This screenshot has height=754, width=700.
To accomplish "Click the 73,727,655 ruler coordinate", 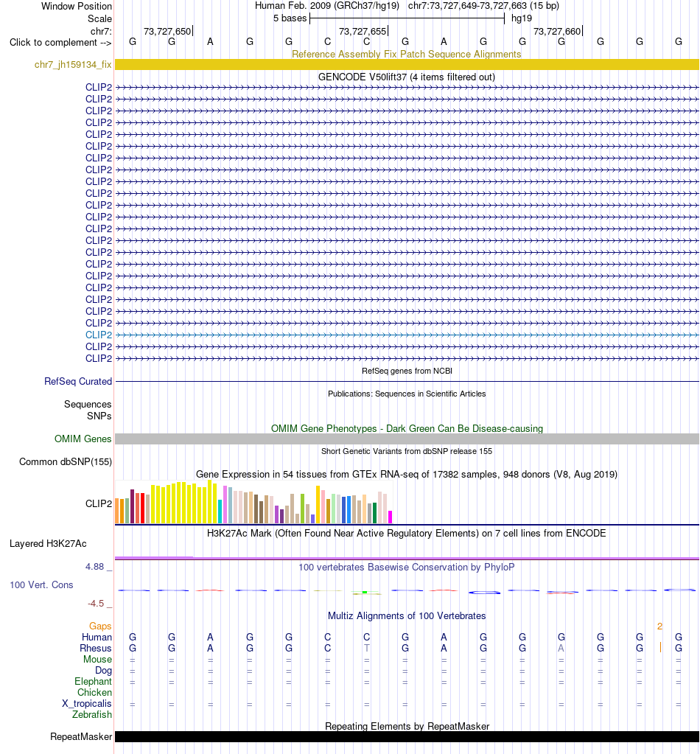I will pos(363,31).
